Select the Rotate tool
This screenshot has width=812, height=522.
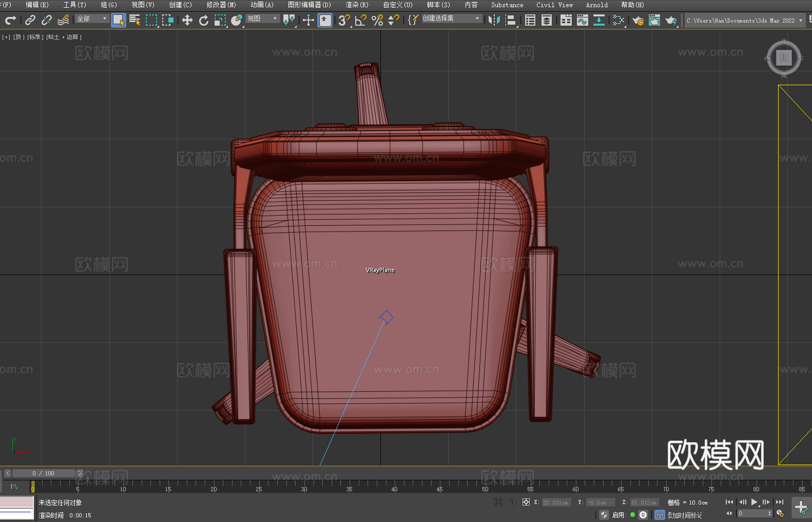[204, 20]
